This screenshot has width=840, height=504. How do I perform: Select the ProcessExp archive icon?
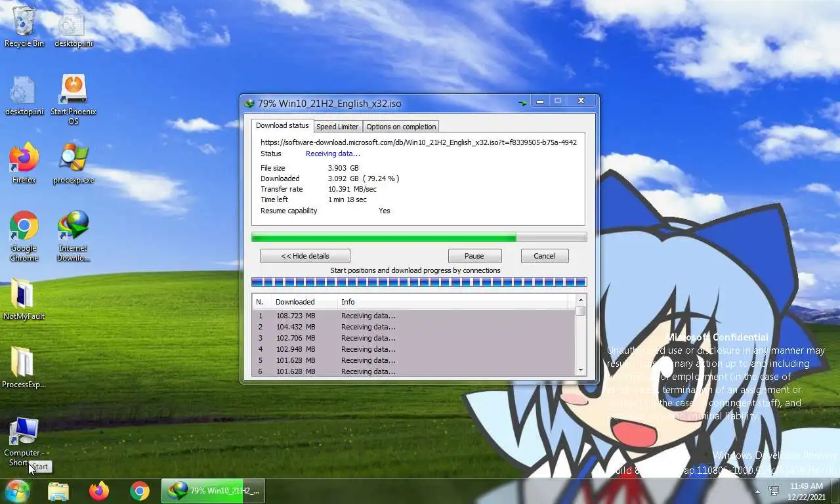pyautogui.click(x=24, y=367)
